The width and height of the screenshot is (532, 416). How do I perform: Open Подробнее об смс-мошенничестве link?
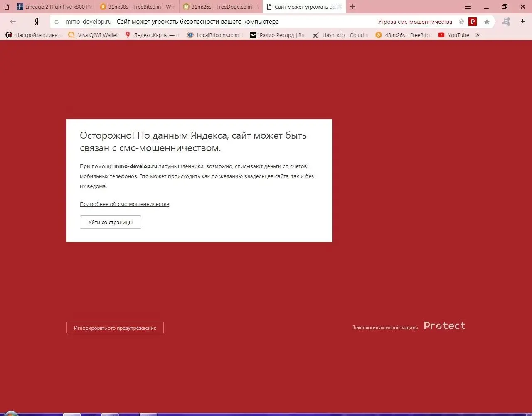(x=125, y=204)
